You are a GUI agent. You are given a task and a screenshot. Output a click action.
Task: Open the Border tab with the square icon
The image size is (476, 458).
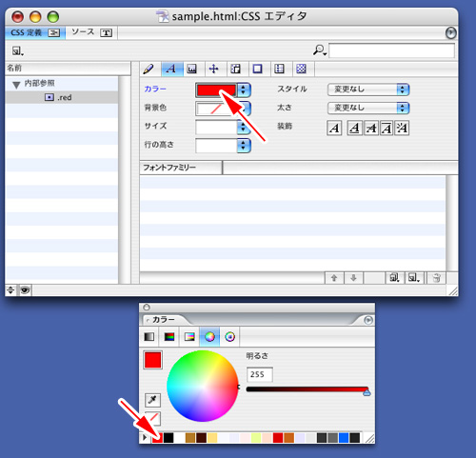coord(257,69)
